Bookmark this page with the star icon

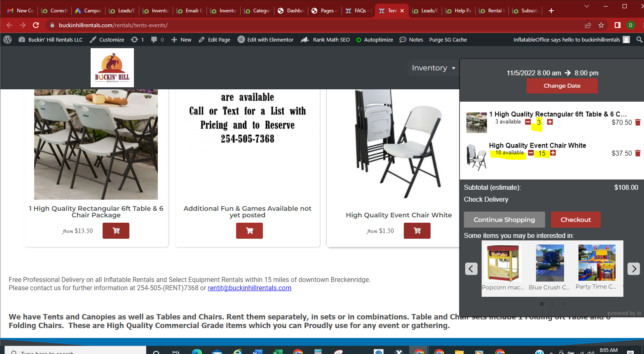(601, 25)
